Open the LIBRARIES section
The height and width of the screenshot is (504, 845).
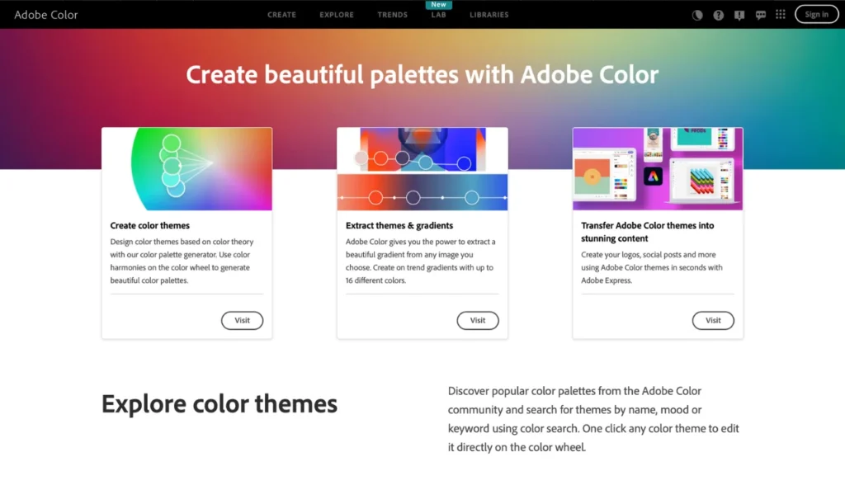(x=489, y=14)
